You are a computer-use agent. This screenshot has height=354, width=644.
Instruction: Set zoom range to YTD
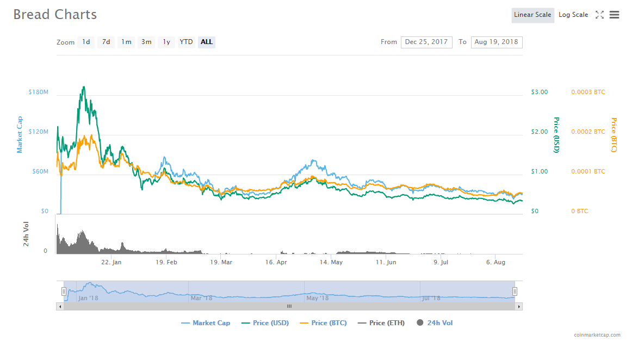[186, 42]
